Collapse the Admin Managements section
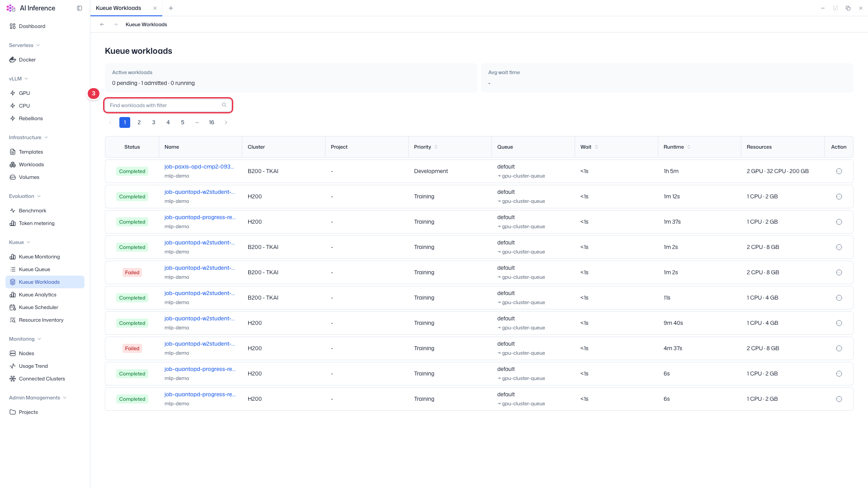The width and height of the screenshot is (868, 488). pyautogui.click(x=38, y=398)
